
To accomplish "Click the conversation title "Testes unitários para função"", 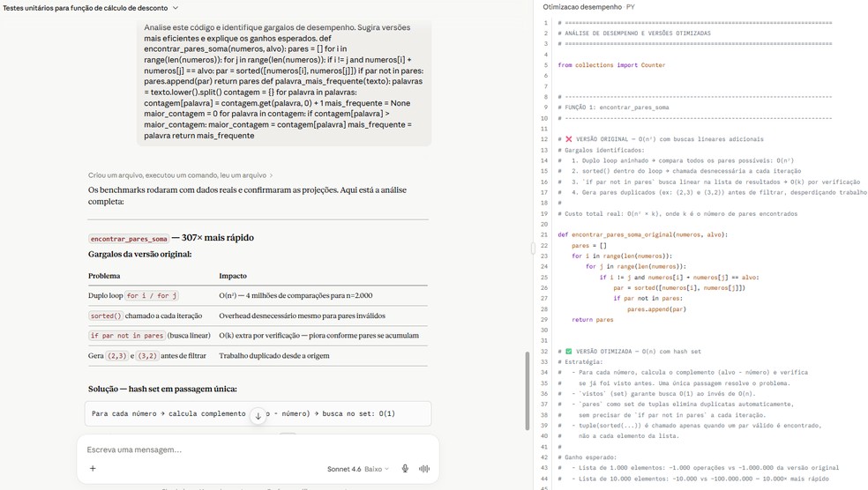I will pos(86,8).
